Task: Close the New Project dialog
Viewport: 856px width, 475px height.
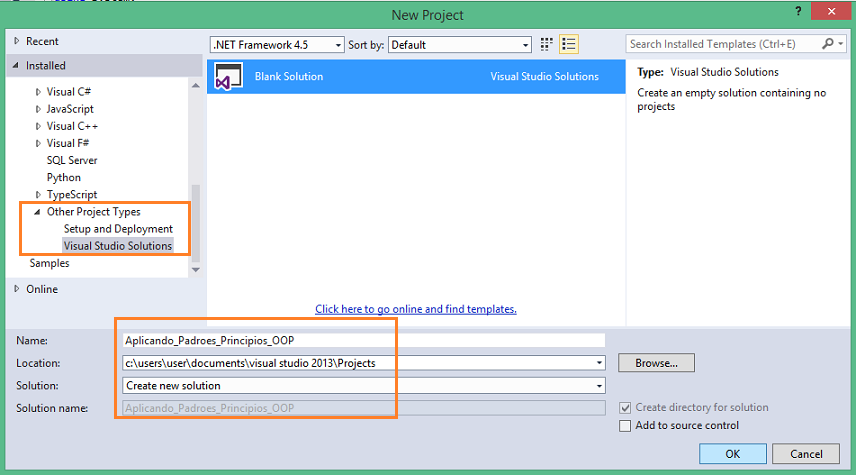Action: point(831,11)
